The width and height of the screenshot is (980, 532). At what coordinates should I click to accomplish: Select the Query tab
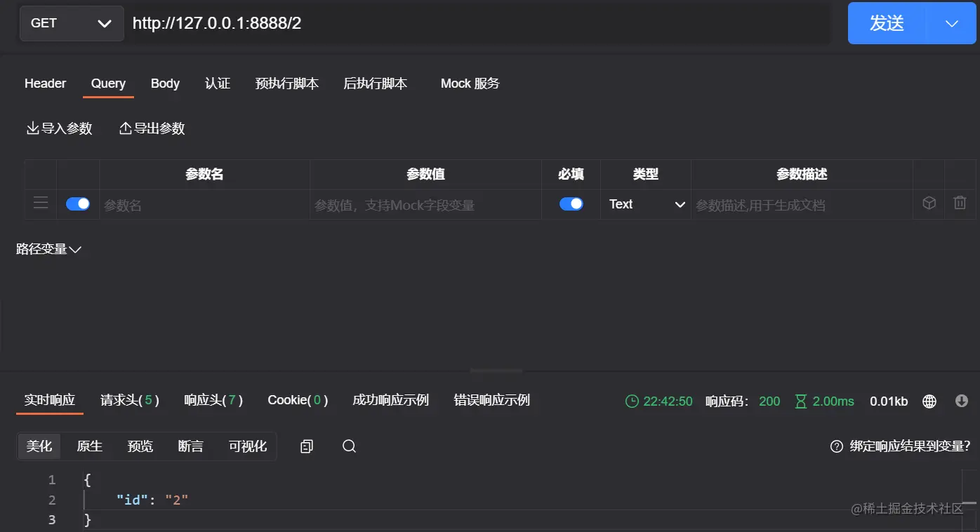click(108, 84)
